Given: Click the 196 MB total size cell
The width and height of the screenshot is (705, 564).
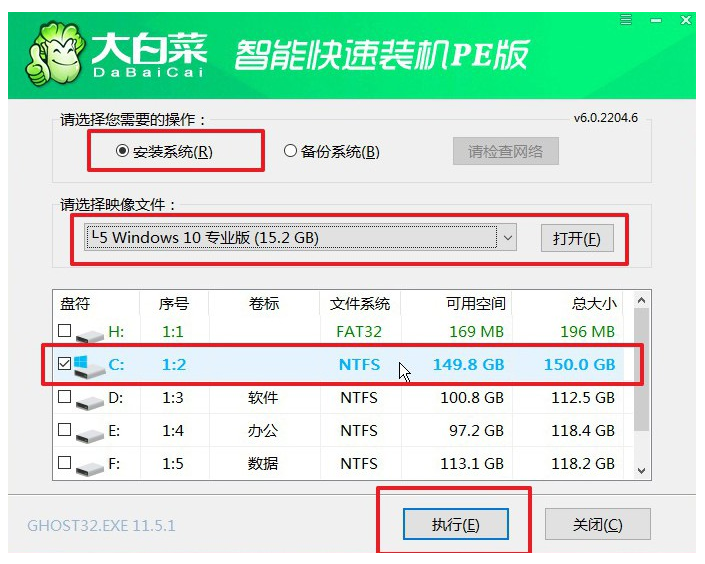Looking at the screenshot, I should click(x=587, y=332).
